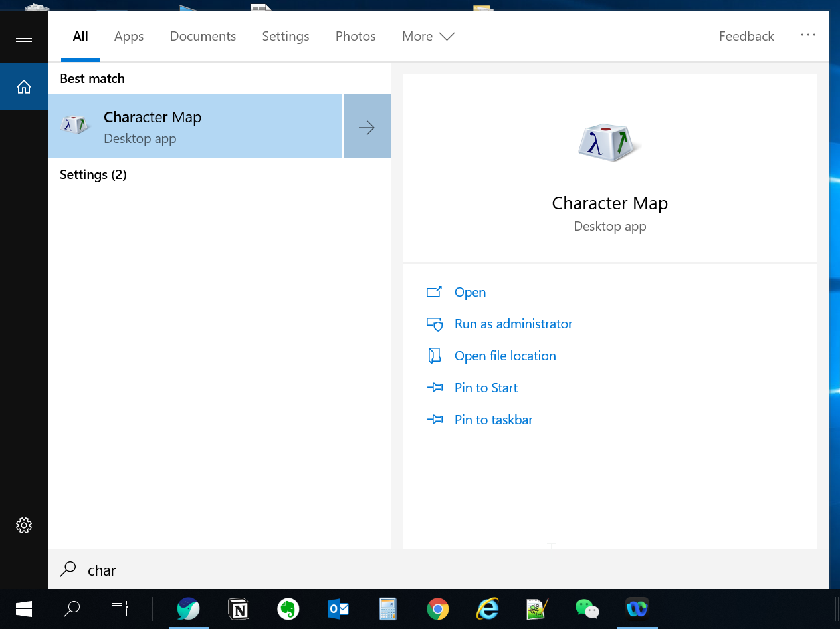The width and height of the screenshot is (840, 629).
Task: Click the Show desktop strip on taskbar
Action: tap(837, 609)
